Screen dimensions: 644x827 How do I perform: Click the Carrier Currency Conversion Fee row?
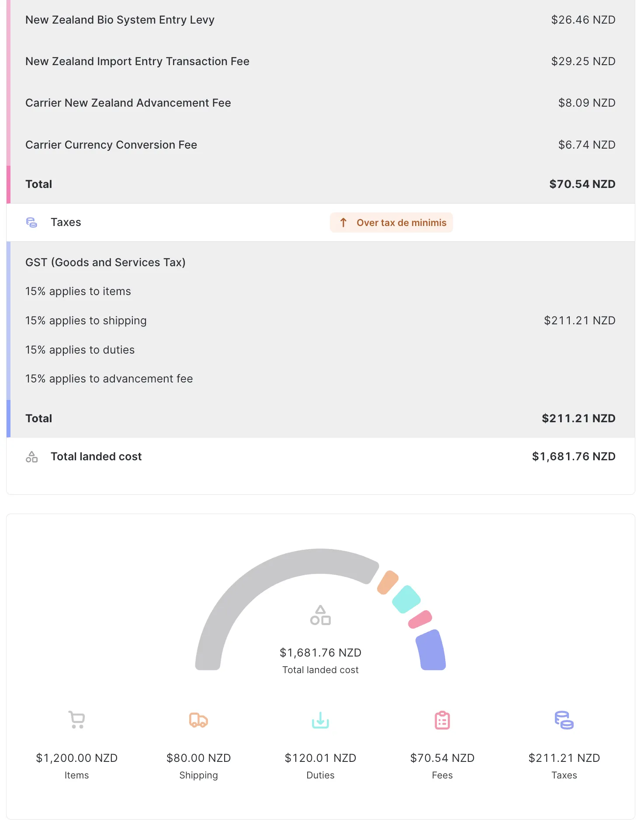111,145
